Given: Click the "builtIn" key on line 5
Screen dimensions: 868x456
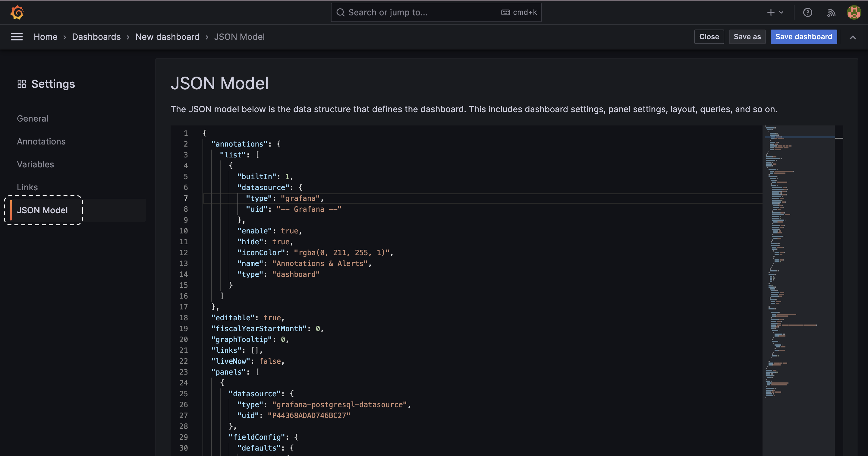Looking at the screenshot, I should (x=257, y=177).
